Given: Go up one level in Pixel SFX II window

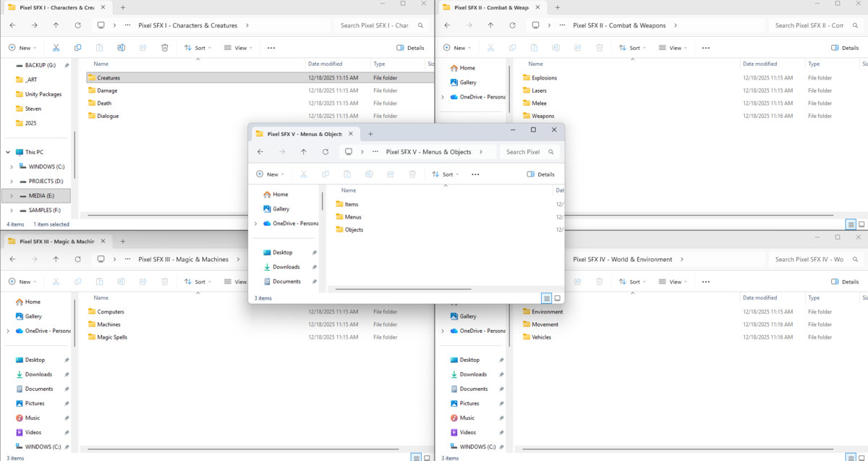Looking at the screenshot, I should [490, 25].
